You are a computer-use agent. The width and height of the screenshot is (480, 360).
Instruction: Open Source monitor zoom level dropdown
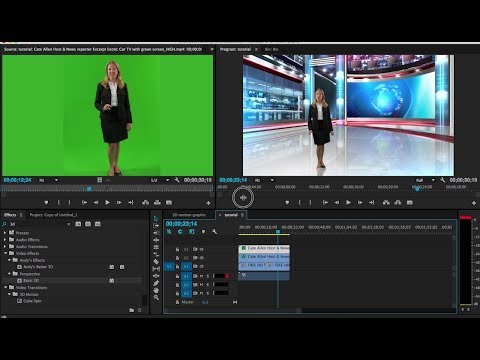(x=48, y=180)
